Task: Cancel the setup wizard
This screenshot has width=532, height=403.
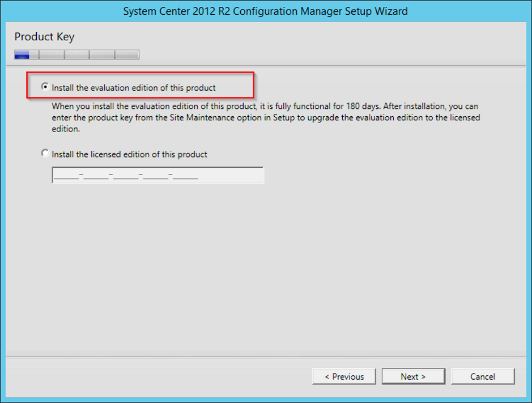Action: [x=483, y=376]
